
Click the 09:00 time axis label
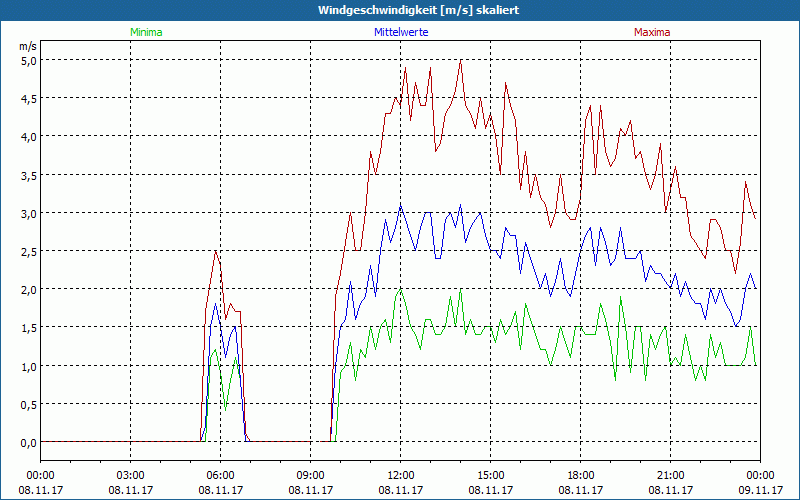click(311, 476)
